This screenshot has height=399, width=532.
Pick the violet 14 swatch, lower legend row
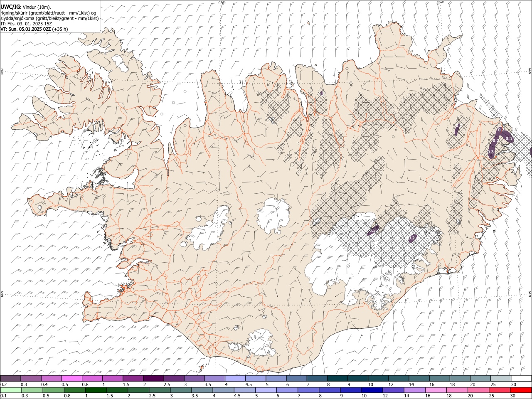[414, 390]
